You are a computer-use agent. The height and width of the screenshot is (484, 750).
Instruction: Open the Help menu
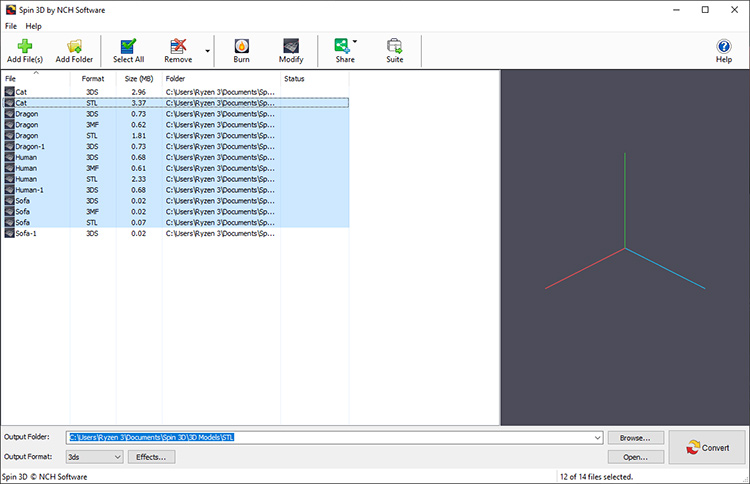point(33,26)
